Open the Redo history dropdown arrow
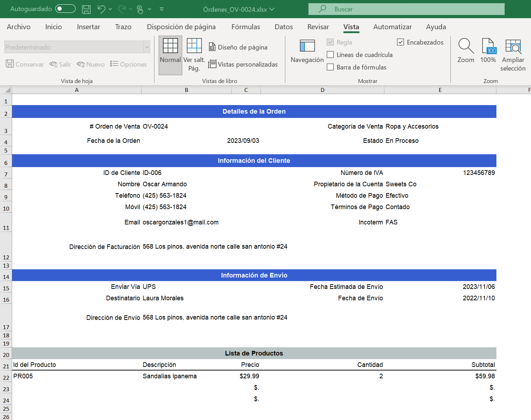This screenshot has height=420, width=531. [131, 9]
